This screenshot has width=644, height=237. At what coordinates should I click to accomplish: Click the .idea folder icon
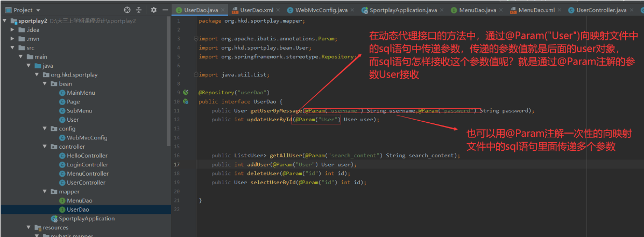click(22, 30)
